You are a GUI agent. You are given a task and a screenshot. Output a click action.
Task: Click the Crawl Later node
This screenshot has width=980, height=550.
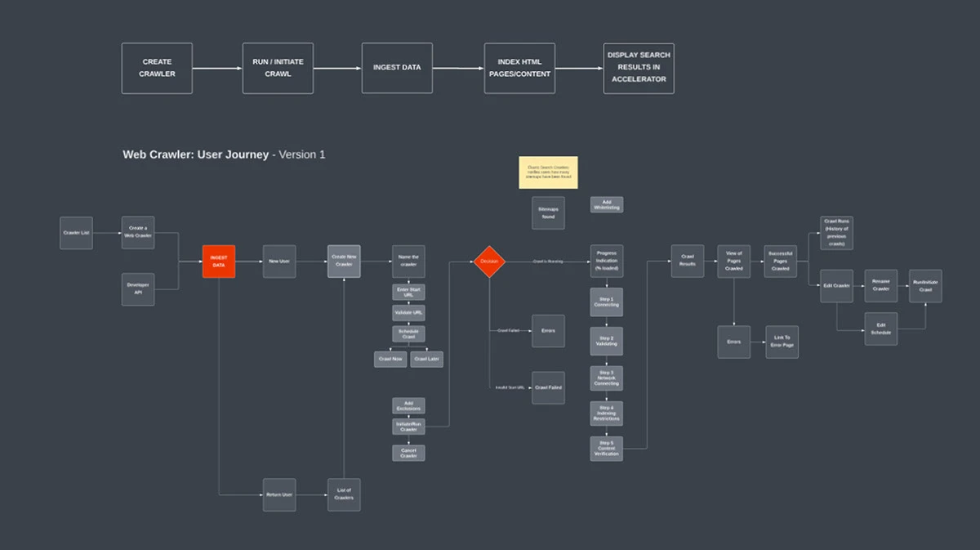(x=426, y=360)
